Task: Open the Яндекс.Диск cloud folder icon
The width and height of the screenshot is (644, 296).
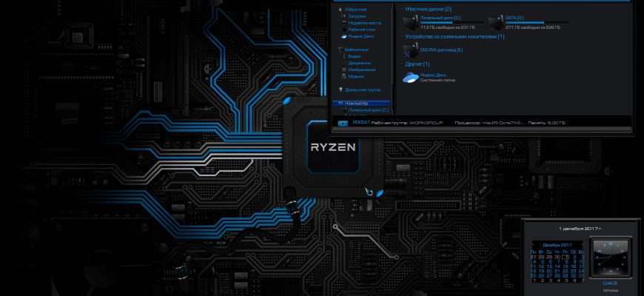Action: [x=410, y=77]
